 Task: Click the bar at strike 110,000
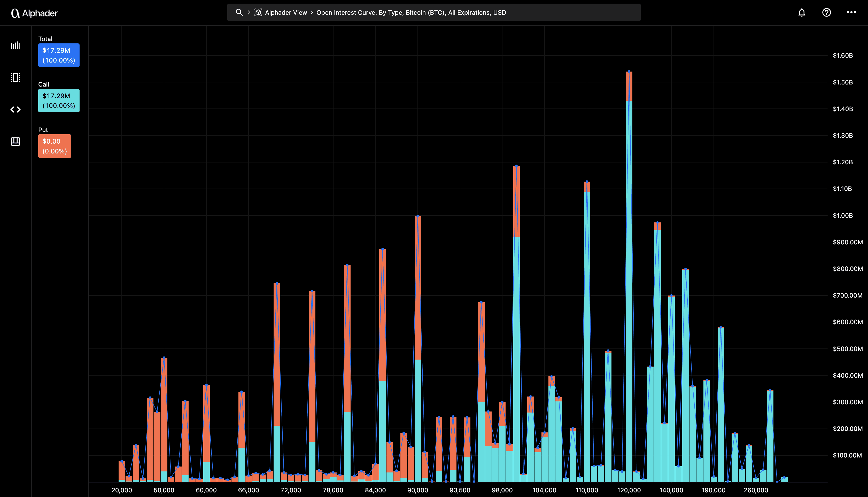pyautogui.click(x=587, y=332)
